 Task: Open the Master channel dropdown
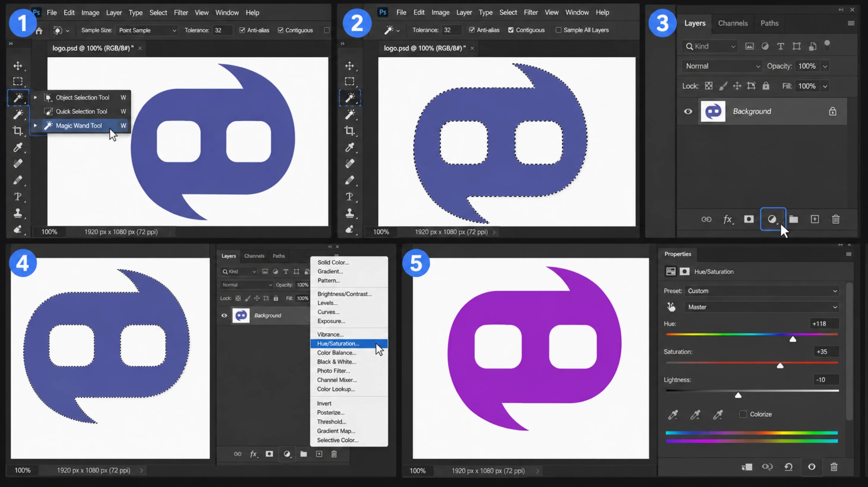762,307
